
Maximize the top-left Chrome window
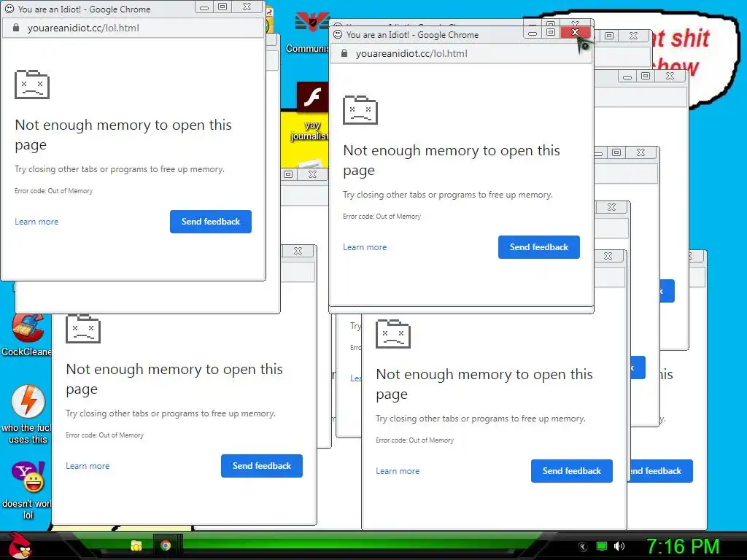pos(222,7)
